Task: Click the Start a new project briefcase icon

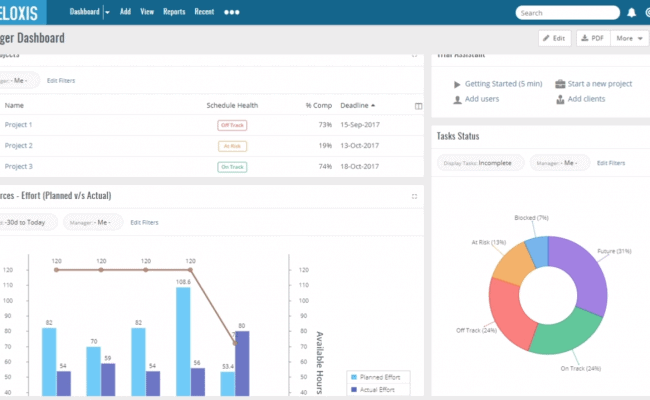Action: pos(560,84)
